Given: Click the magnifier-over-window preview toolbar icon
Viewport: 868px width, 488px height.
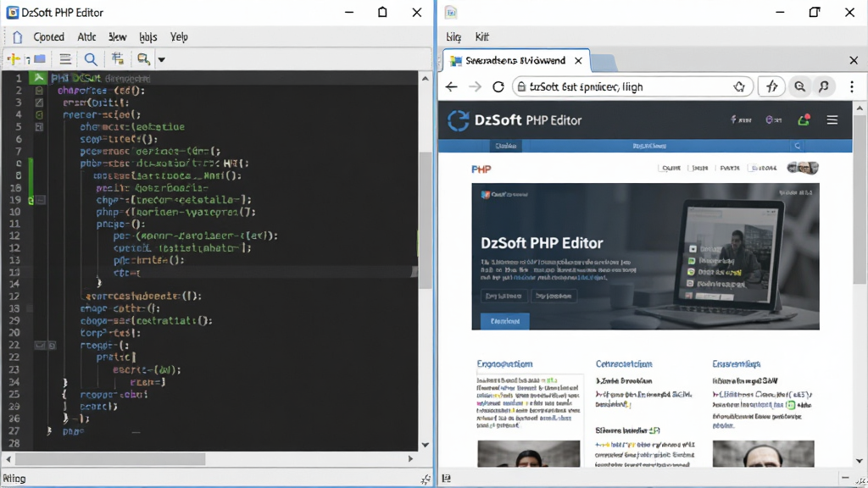Looking at the screenshot, I should pyautogui.click(x=143, y=58).
